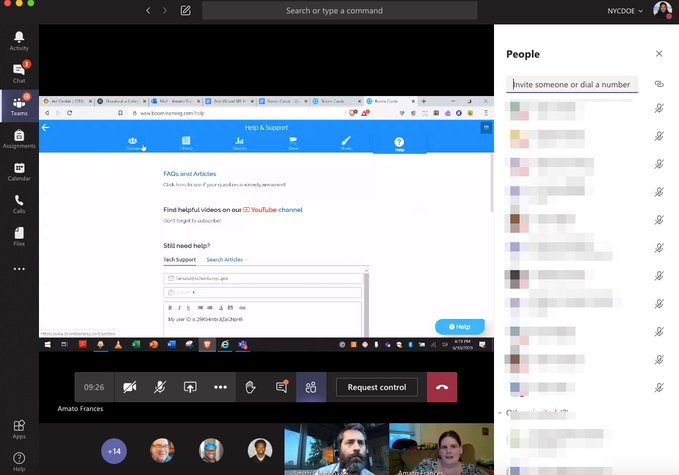Open the profile avatar menu
This screenshot has width=679, height=475.
(662, 10)
